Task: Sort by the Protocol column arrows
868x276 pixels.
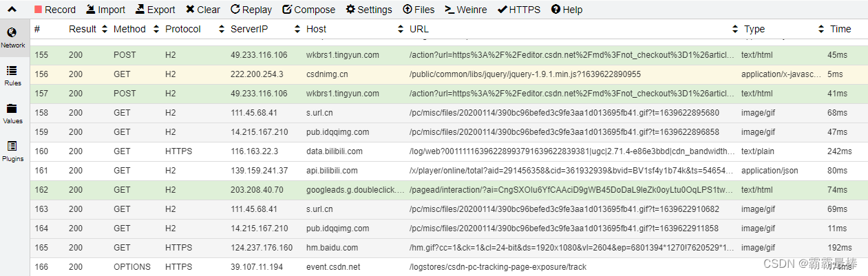Action: click(x=222, y=29)
